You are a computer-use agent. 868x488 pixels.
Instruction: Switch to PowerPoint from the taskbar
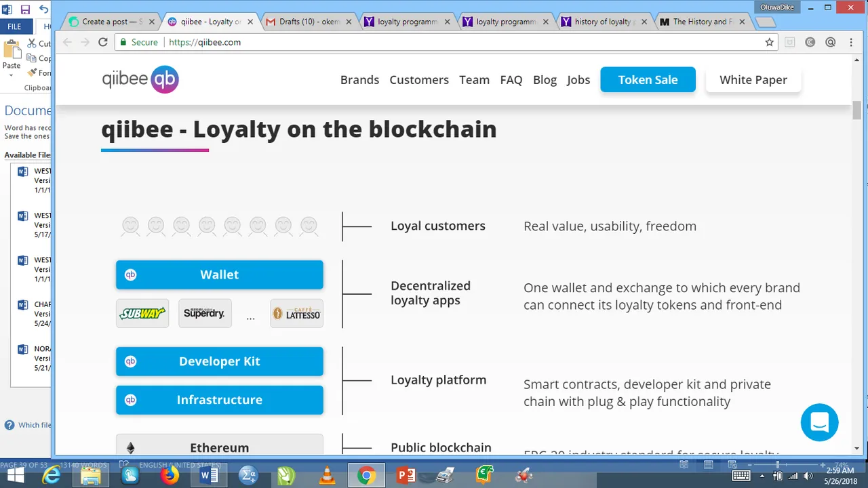pos(406,476)
